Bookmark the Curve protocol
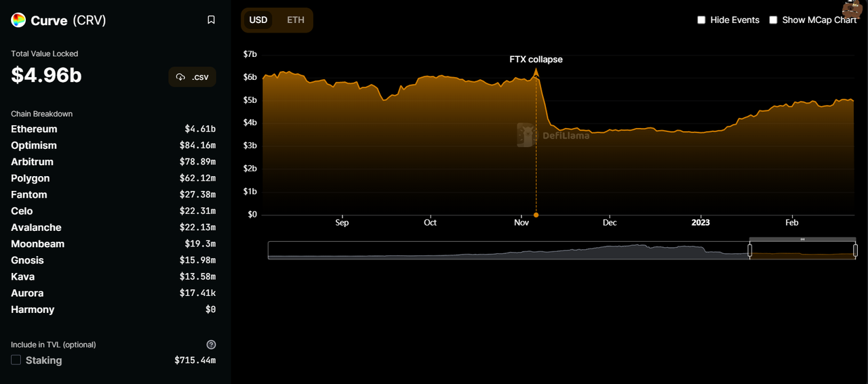868x384 pixels. click(x=211, y=20)
